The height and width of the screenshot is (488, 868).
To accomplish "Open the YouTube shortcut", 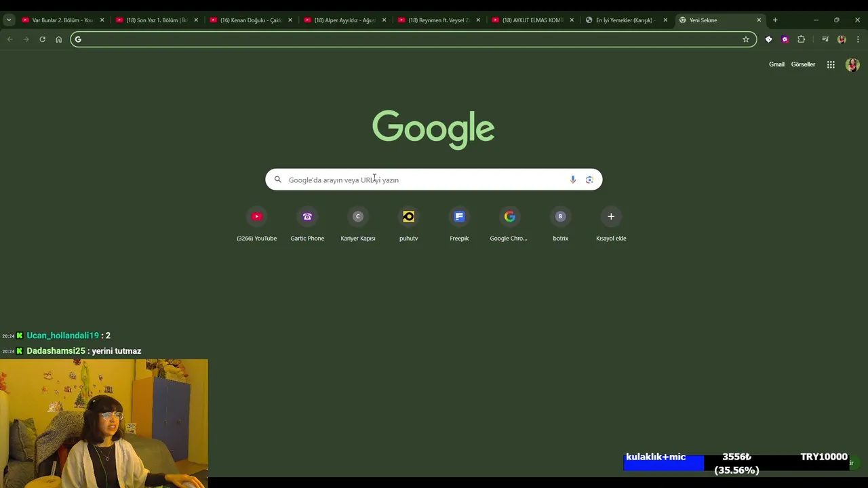I will (256, 225).
